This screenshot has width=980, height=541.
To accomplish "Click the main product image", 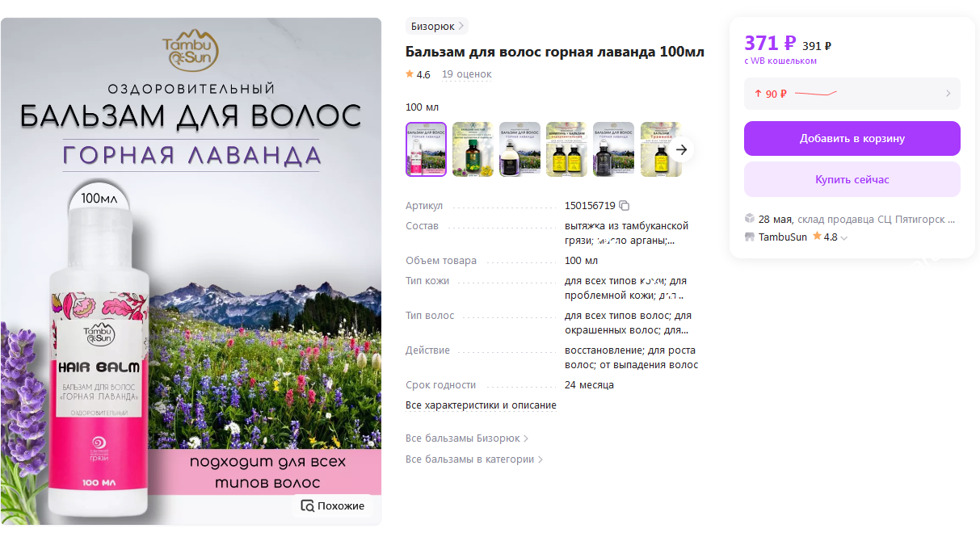I will (191, 271).
